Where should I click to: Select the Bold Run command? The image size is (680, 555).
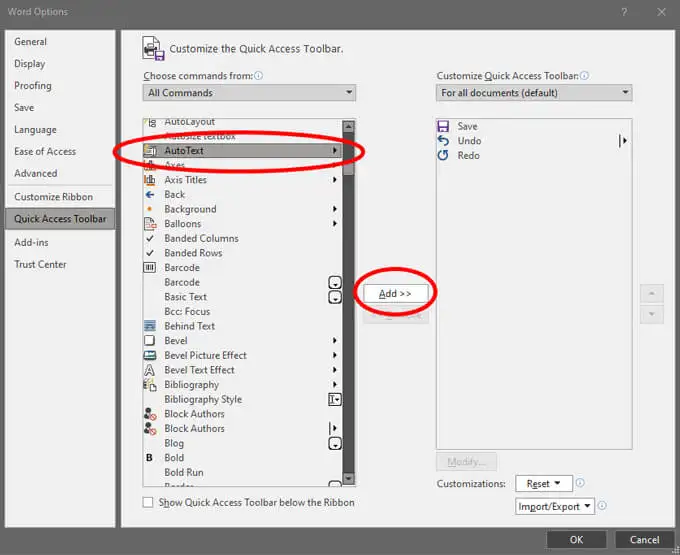pos(184,472)
